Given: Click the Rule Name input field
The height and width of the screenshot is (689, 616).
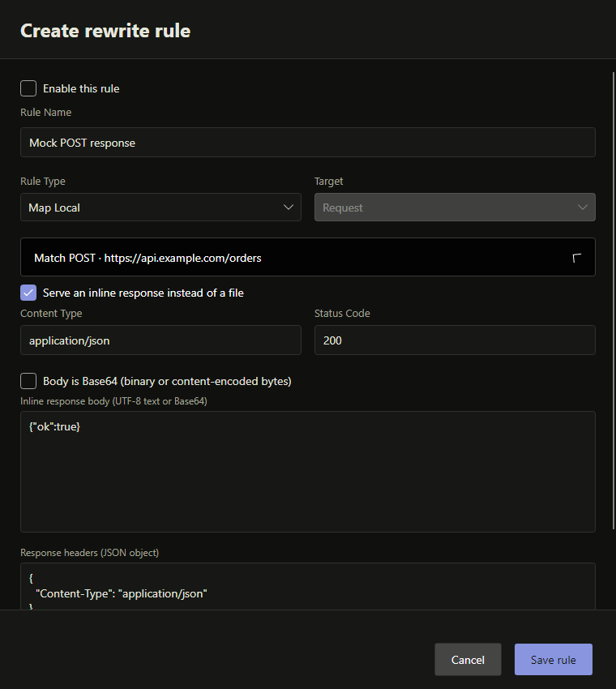Looking at the screenshot, I should (x=307, y=143).
